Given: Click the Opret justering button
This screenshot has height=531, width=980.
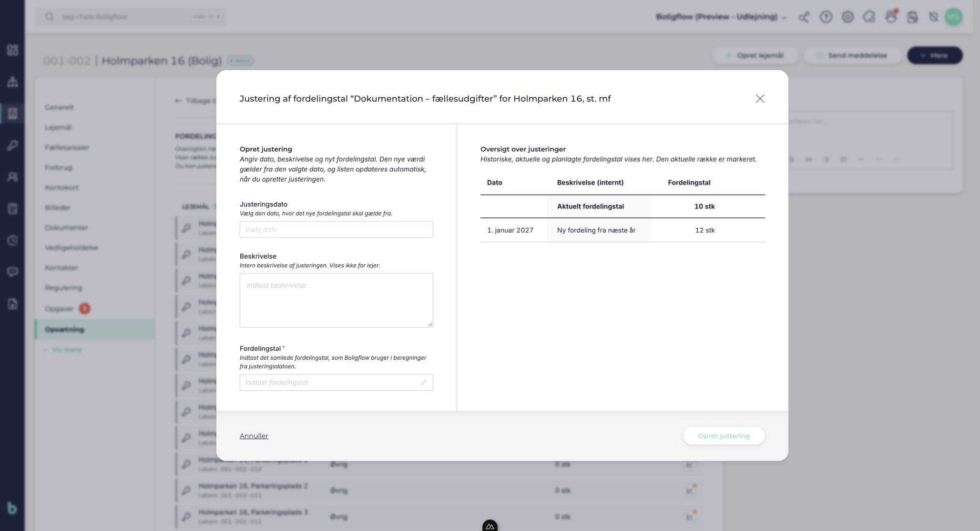Looking at the screenshot, I should point(724,436).
